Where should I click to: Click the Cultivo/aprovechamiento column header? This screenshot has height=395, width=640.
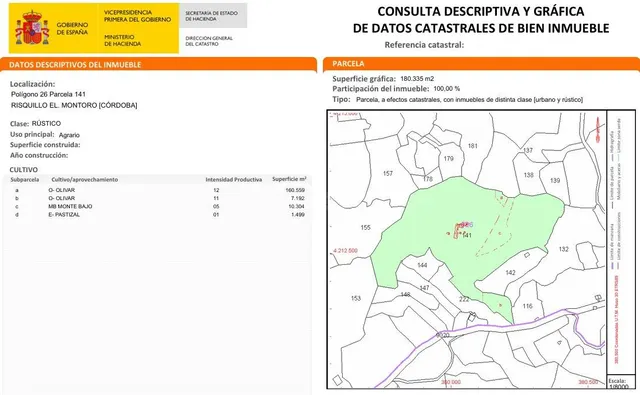84,180
